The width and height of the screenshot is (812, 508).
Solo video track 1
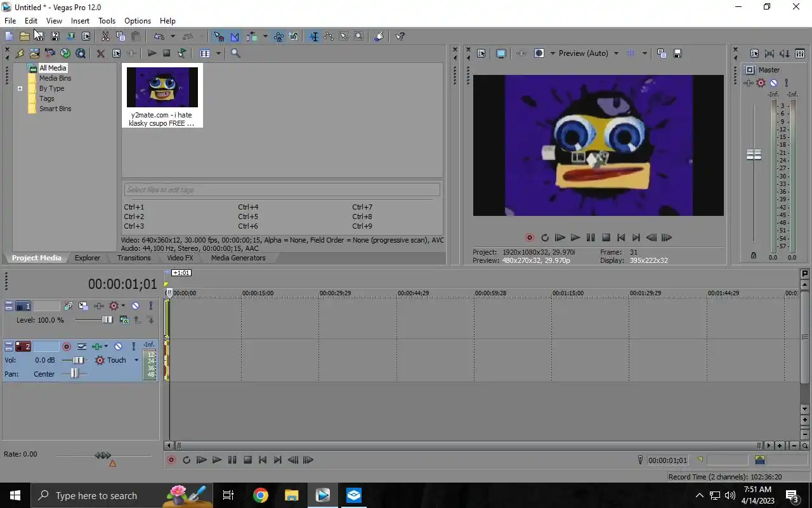pos(151,306)
